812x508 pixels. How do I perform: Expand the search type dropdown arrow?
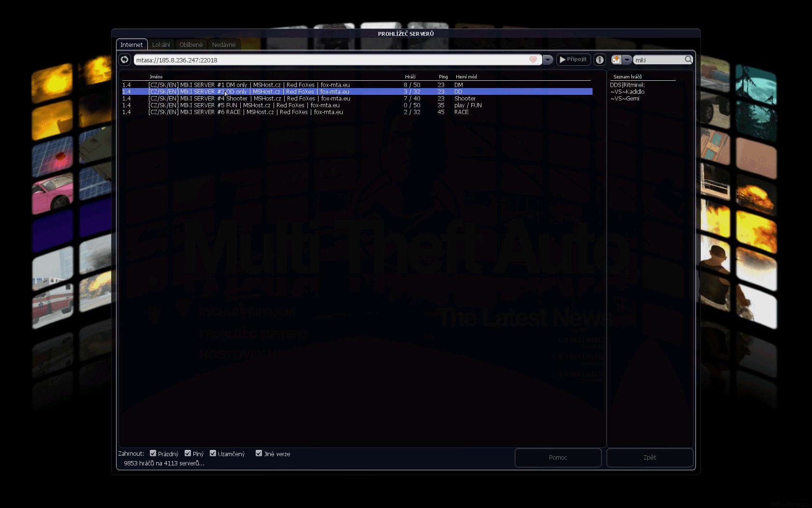pyautogui.click(x=627, y=60)
